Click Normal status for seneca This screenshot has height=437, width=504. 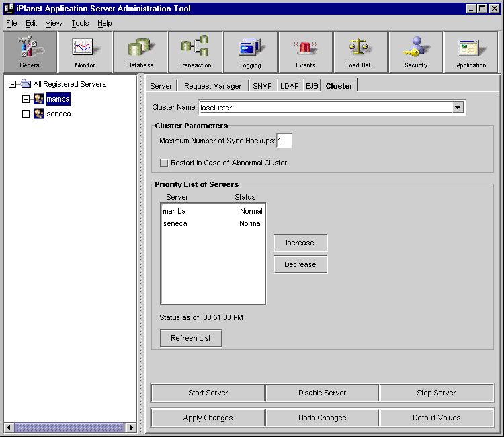(251, 223)
